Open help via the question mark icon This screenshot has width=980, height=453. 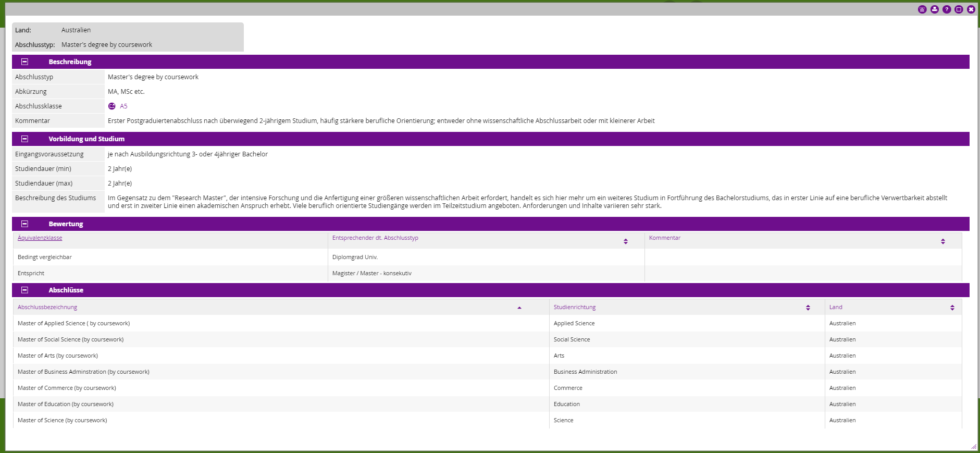(x=947, y=9)
